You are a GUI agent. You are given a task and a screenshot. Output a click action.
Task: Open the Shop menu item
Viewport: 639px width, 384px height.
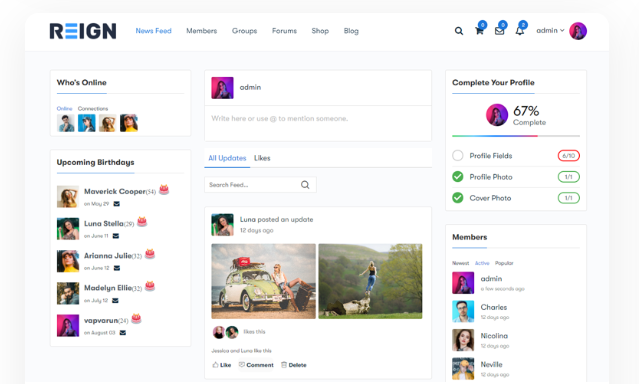[320, 31]
